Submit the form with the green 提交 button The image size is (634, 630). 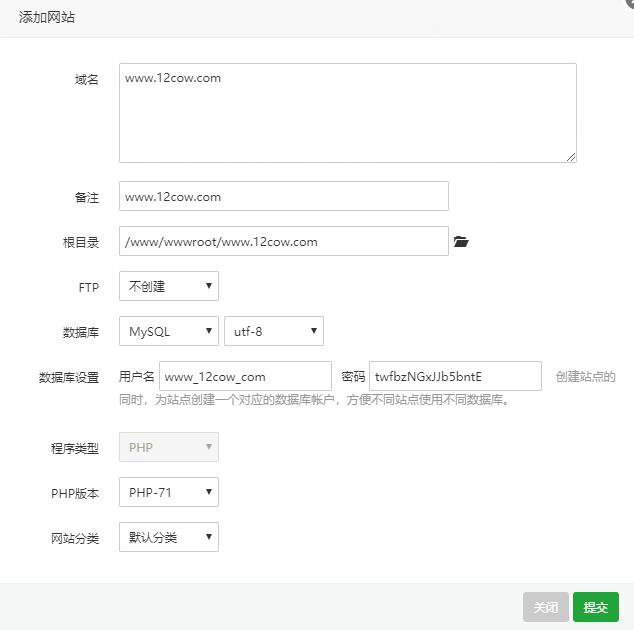(x=596, y=607)
